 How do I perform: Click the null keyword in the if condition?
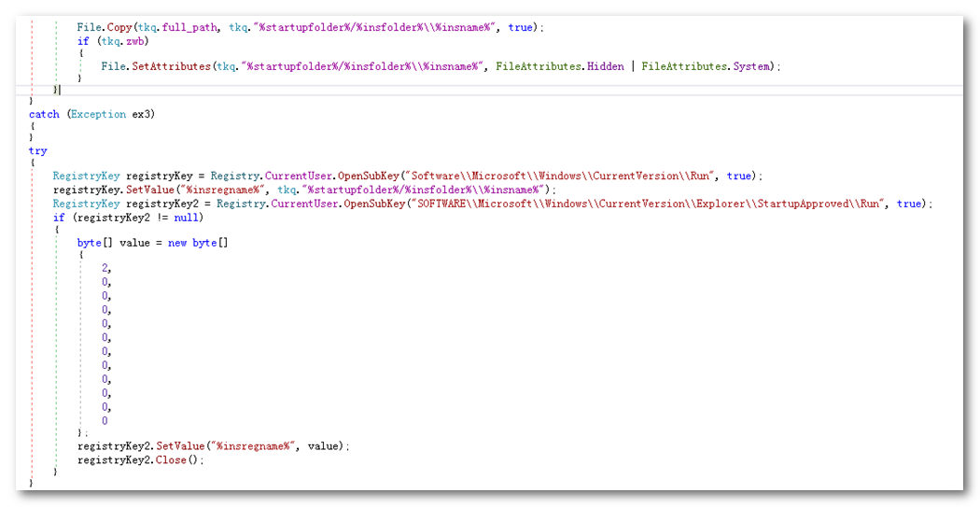point(187,218)
